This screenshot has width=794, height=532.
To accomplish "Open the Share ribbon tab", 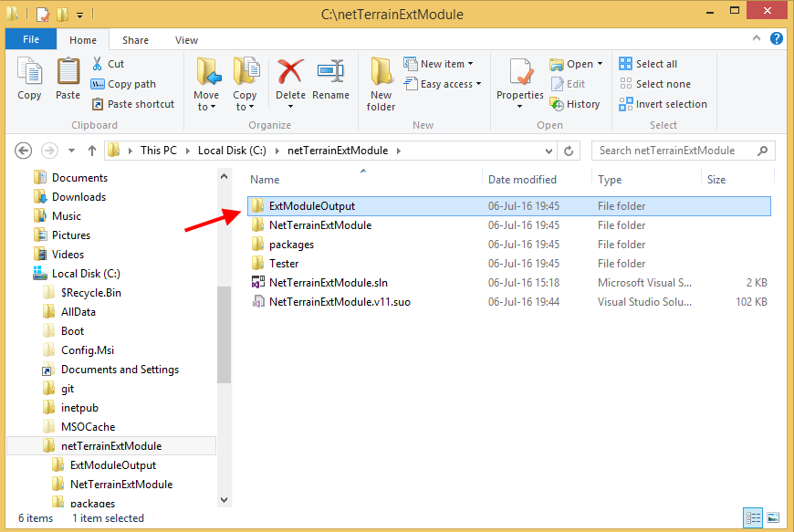I will [135, 40].
